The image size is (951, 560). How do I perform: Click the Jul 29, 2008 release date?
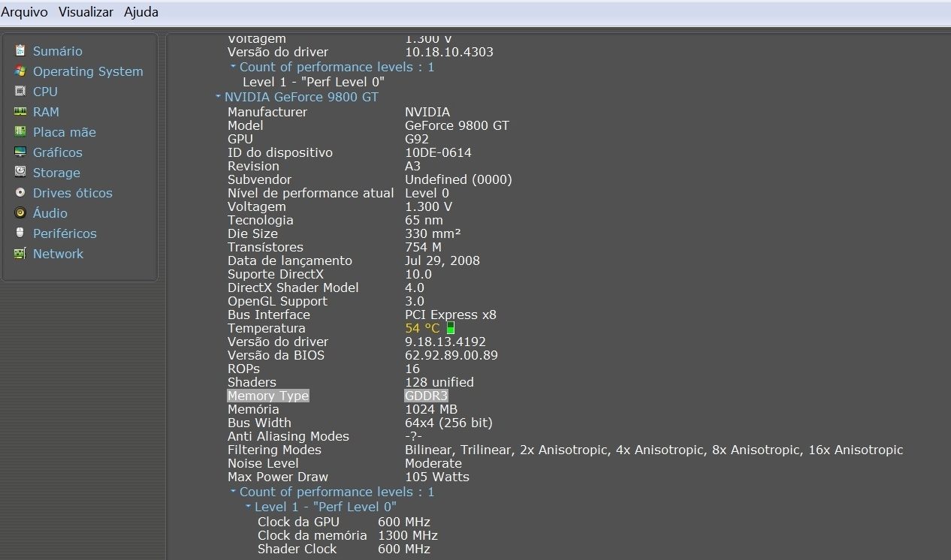tap(442, 260)
